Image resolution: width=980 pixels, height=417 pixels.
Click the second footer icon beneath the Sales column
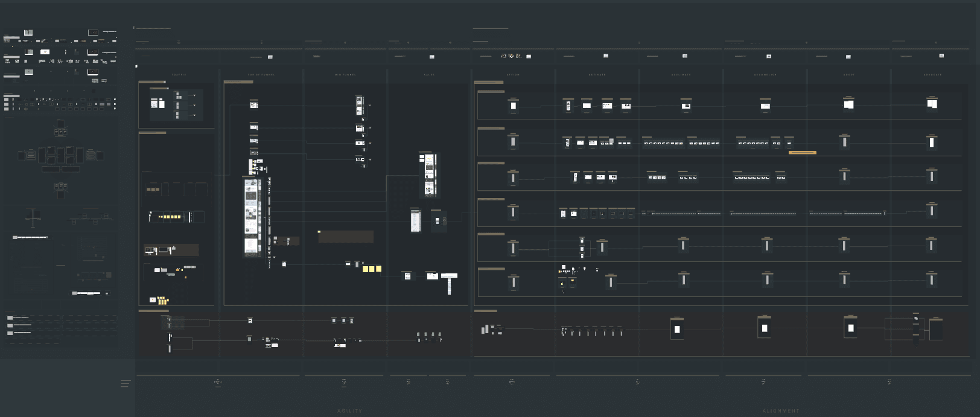click(447, 382)
